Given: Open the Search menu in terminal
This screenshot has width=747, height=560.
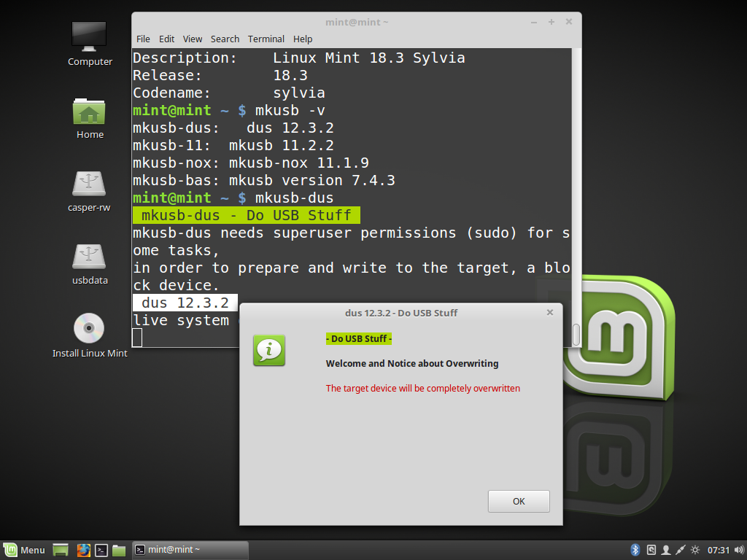Looking at the screenshot, I should tap(225, 39).
